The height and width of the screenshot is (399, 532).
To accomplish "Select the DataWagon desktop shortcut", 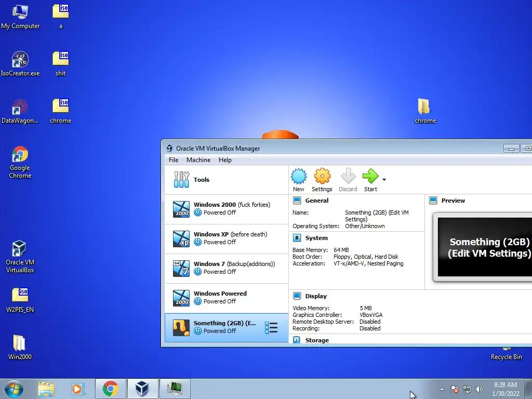I will click(x=20, y=111).
